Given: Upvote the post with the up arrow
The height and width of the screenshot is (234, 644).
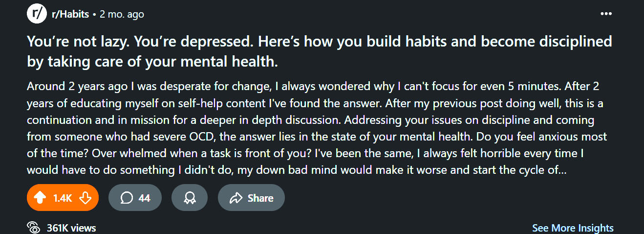Looking at the screenshot, I should point(41,198).
